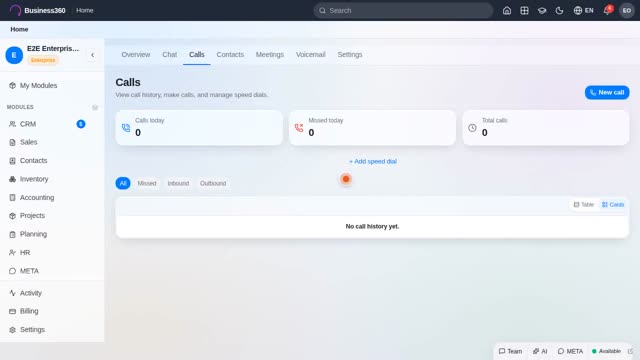Screen dimensions: 640x360
Task: Change Available status
Action: pyautogui.click(x=606, y=351)
